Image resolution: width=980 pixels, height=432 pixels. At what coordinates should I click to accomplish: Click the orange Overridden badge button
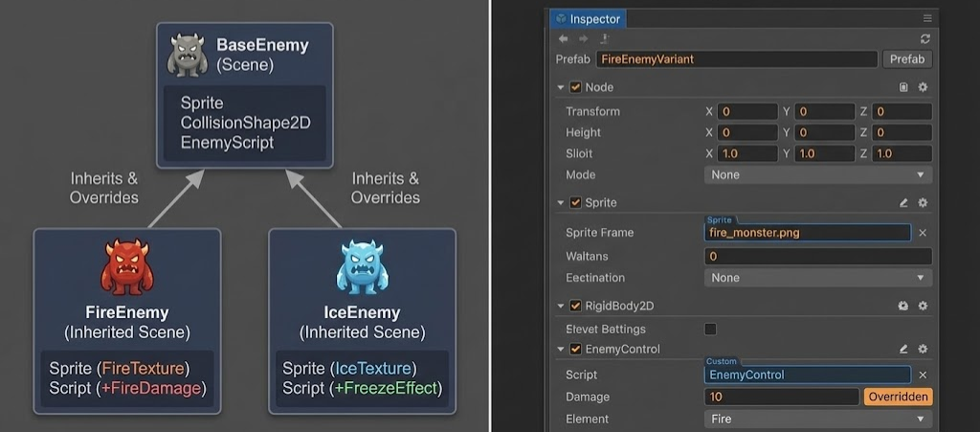coord(897,397)
